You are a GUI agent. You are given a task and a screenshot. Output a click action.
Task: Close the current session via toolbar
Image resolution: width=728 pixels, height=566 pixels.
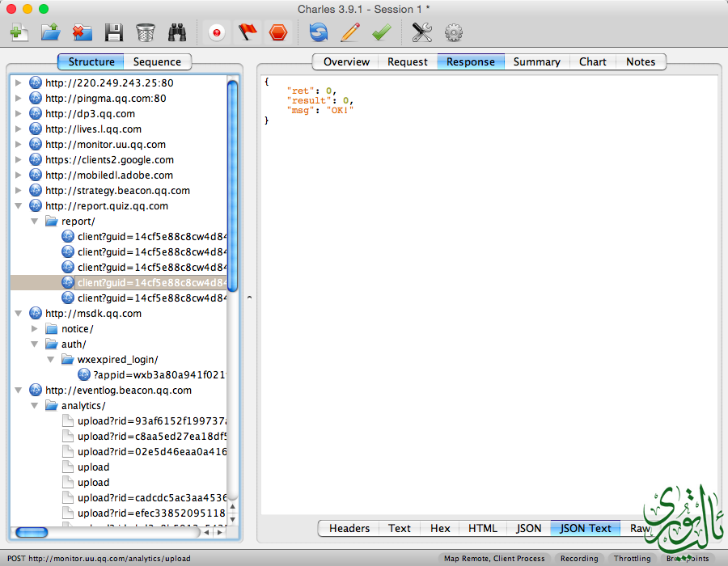click(x=83, y=32)
